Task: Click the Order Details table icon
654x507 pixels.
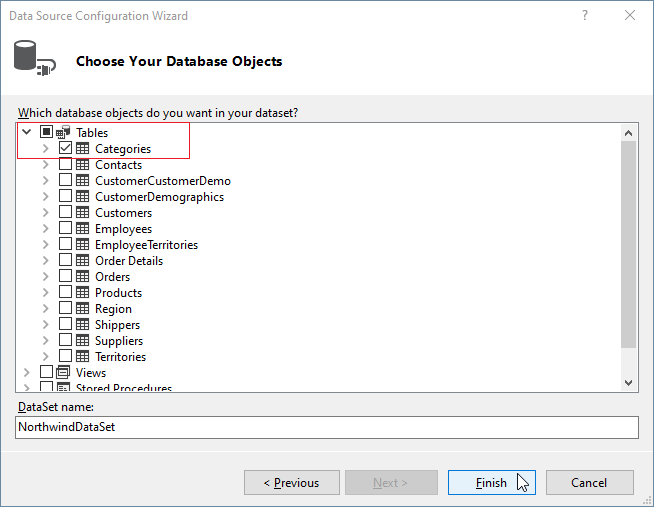Action: [83, 260]
